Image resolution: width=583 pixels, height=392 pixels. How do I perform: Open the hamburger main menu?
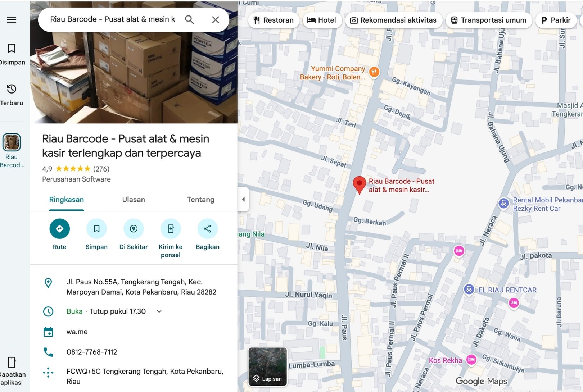coord(12,20)
